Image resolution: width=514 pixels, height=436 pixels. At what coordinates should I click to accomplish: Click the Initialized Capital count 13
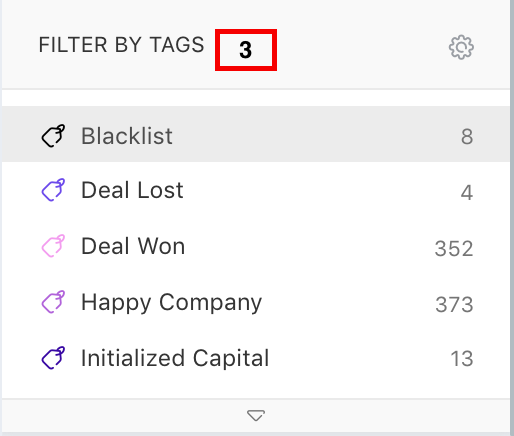pos(462,359)
